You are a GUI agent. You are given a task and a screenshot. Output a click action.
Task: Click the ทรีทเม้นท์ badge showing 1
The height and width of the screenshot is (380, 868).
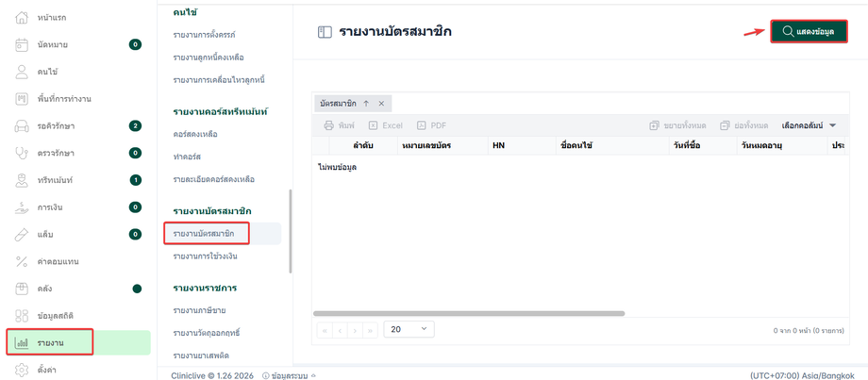pos(135,180)
